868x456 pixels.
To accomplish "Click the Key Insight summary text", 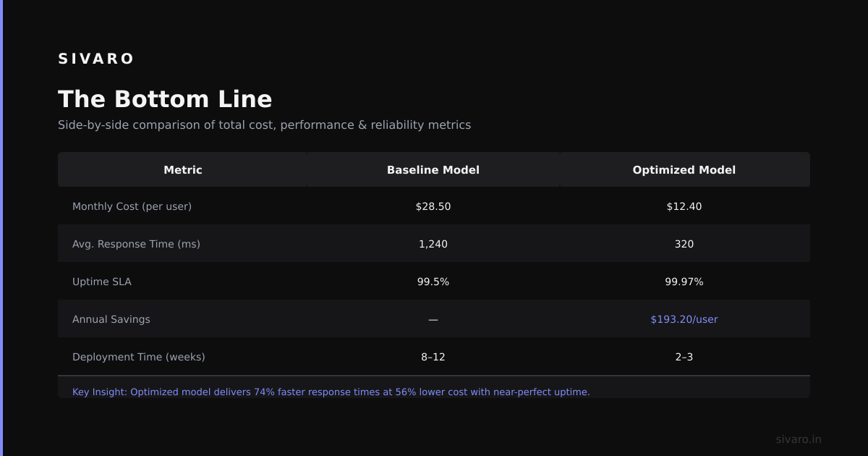I will [331, 392].
